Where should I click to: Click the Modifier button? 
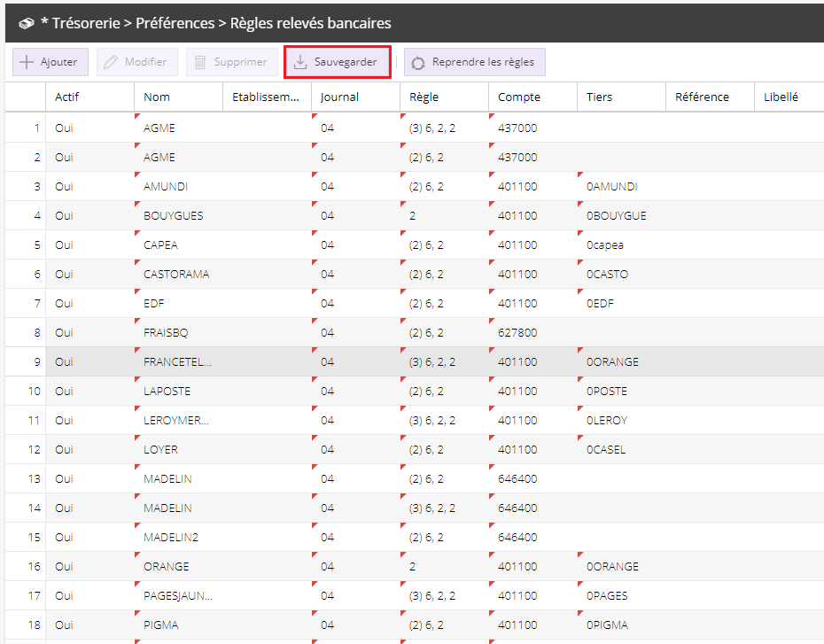137,62
